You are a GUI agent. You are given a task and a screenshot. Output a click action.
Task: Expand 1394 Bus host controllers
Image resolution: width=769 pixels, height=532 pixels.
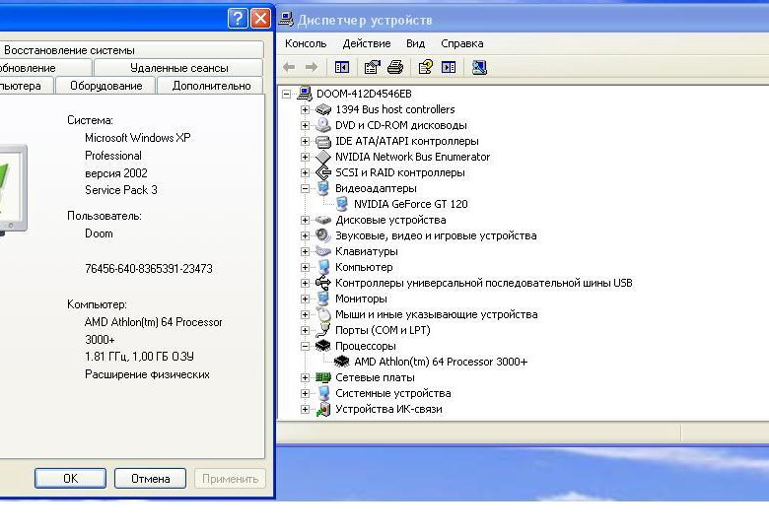pos(305,109)
